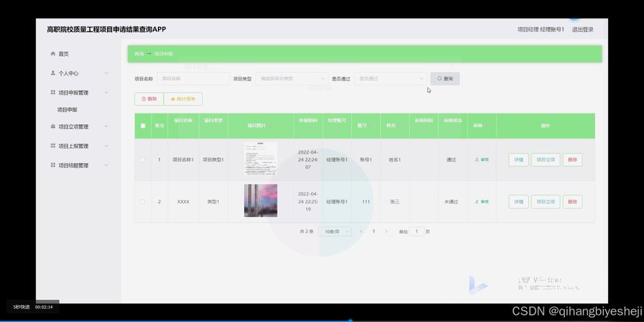Viewport: 644px width, 322px height.
Task: Click the 2022-04-24 22:25:19 time cell
Action: [x=308, y=202]
